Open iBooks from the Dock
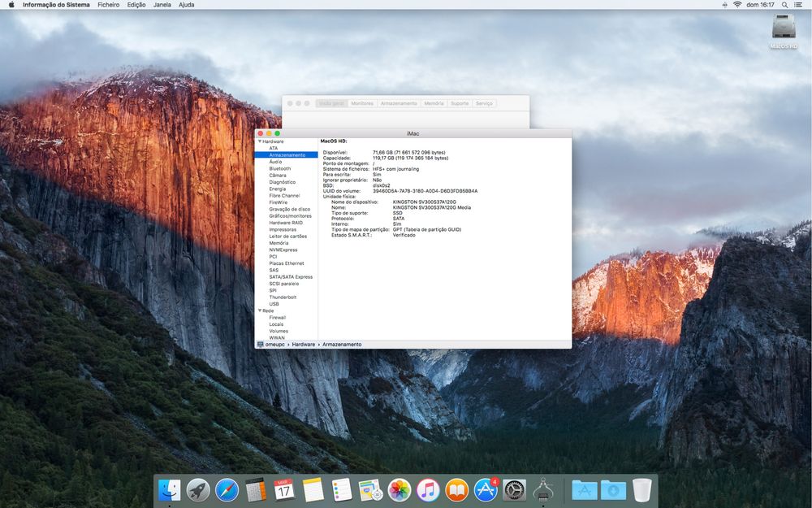812x508 pixels. point(456,490)
